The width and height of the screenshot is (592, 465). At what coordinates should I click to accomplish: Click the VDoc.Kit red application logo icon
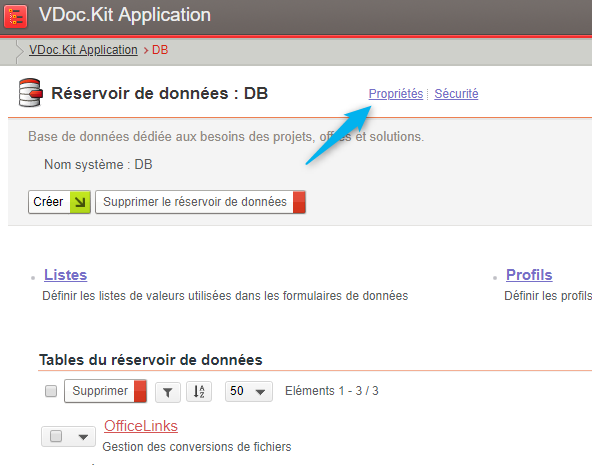[x=15, y=16]
